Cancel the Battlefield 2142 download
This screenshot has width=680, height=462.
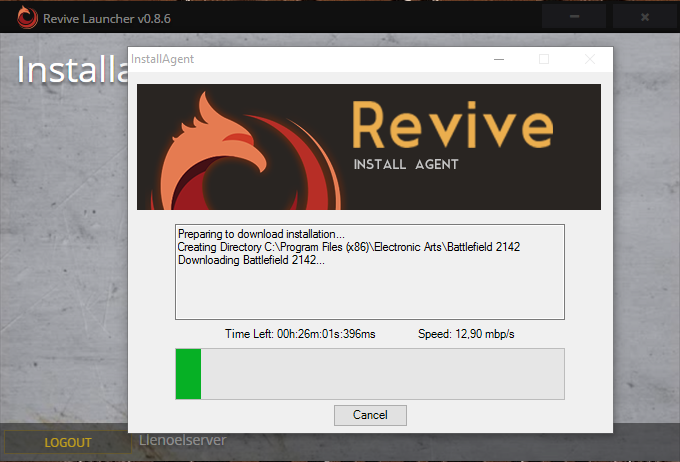coord(370,415)
